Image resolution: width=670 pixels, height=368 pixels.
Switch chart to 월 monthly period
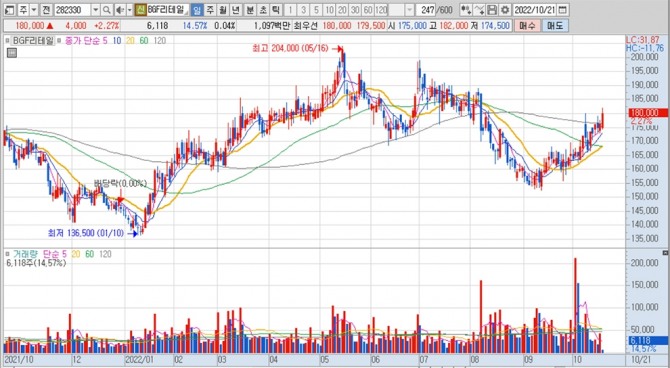(x=223, y=10)
